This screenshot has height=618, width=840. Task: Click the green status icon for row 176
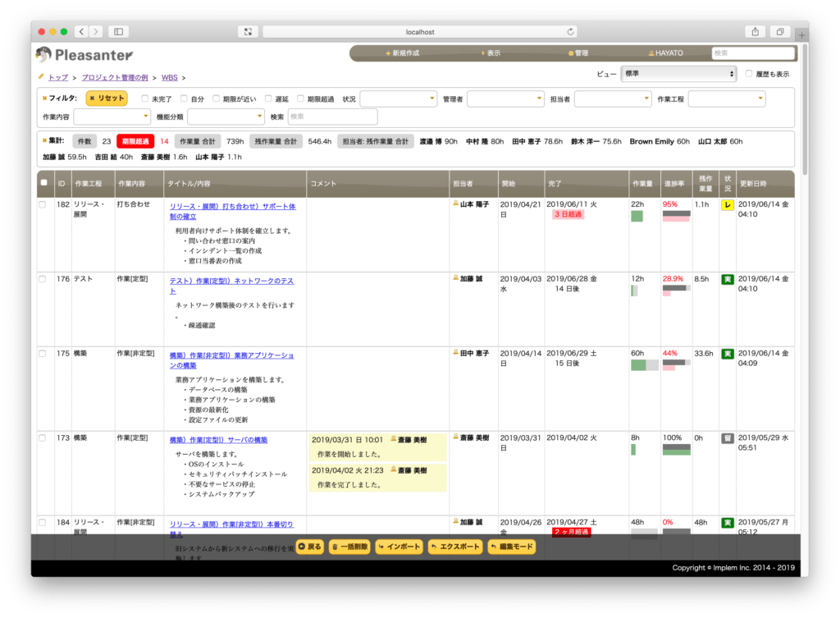tap(727, 279)
